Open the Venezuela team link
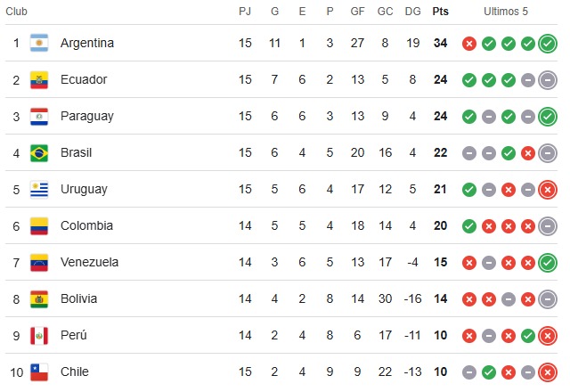The width and height of the screenshot is (570, 392). (x=89, y=262)
